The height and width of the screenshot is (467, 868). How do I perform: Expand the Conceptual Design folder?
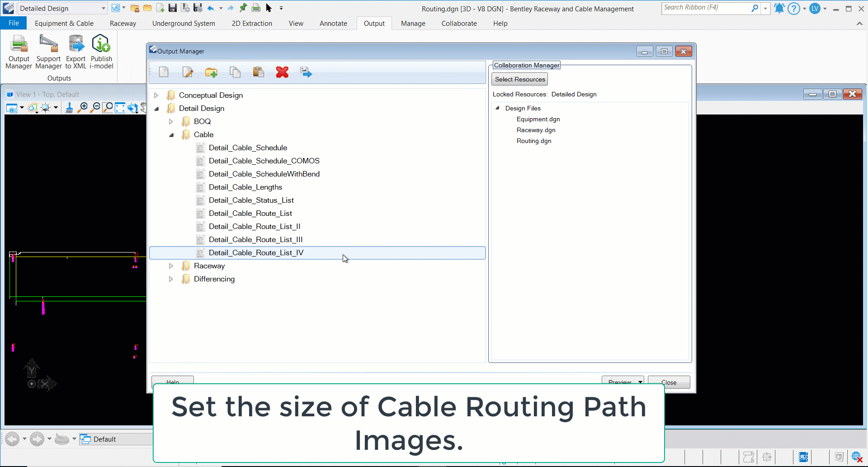click(156, 95)
